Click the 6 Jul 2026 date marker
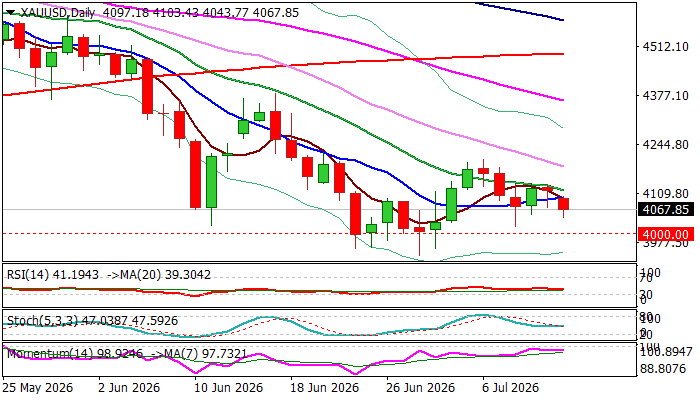This screenshot has height=400, width=700. (510, 388)
